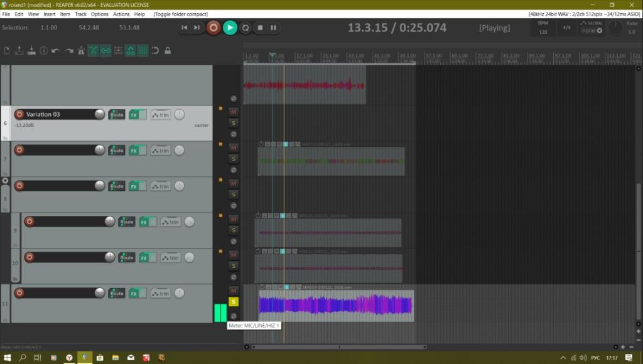Viewport: 643px width, 364px height.
Task: Toggle the ripple editing toolbar icon
Action: tap(118, 51)
